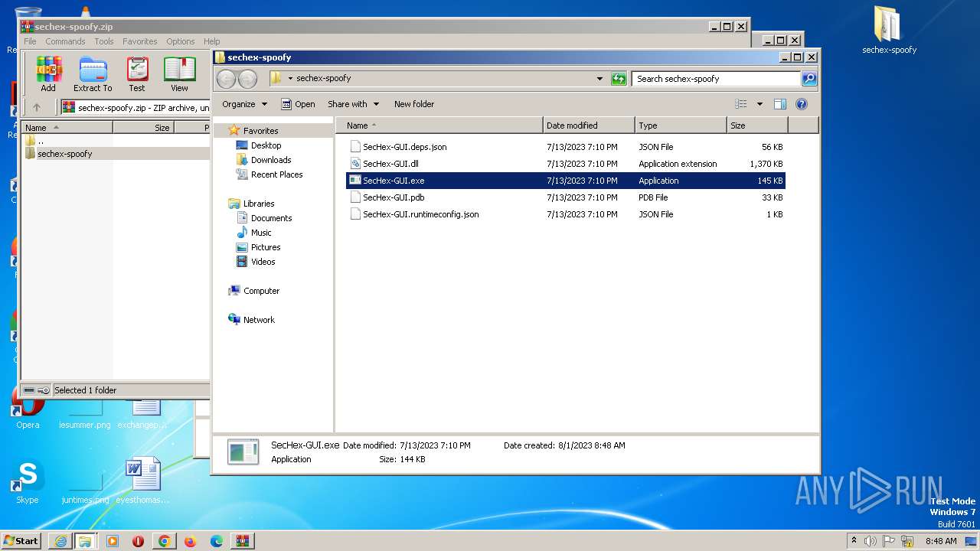980x551 pixels.
Task: Toggle the preview pane icon
Action: 780,104
